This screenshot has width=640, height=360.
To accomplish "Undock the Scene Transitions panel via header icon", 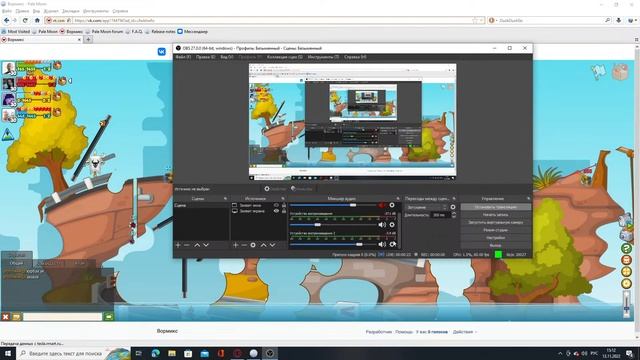I will 454,198.
